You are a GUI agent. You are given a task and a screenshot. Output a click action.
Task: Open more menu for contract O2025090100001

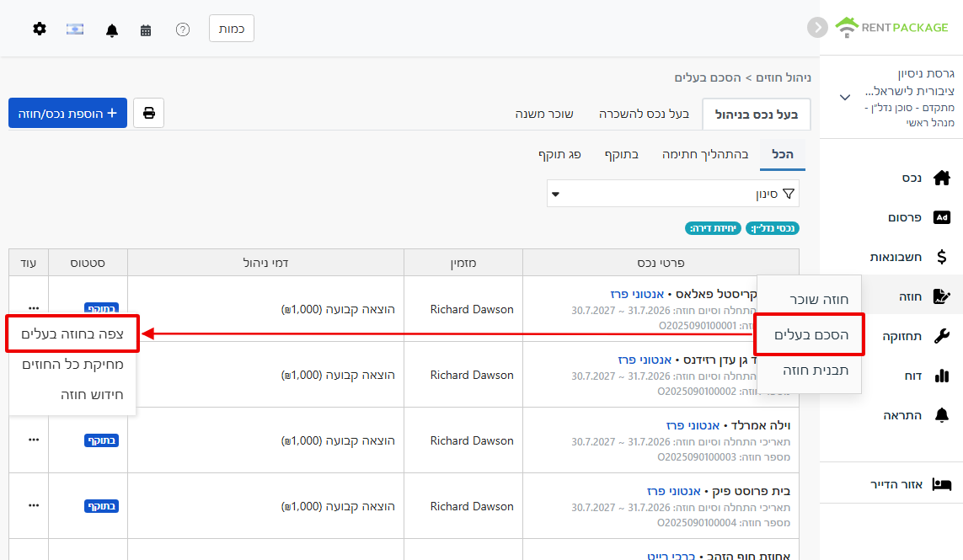point(34,307)
